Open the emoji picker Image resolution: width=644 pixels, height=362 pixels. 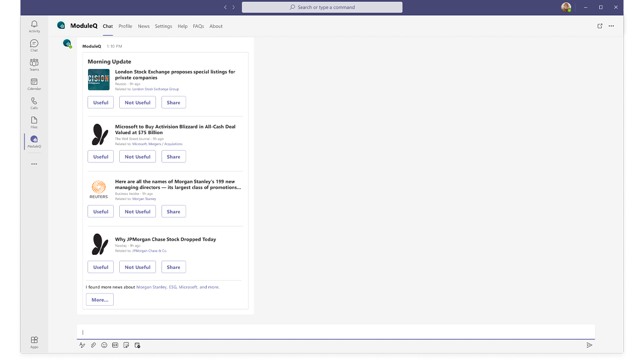click(x=104, y=345)
